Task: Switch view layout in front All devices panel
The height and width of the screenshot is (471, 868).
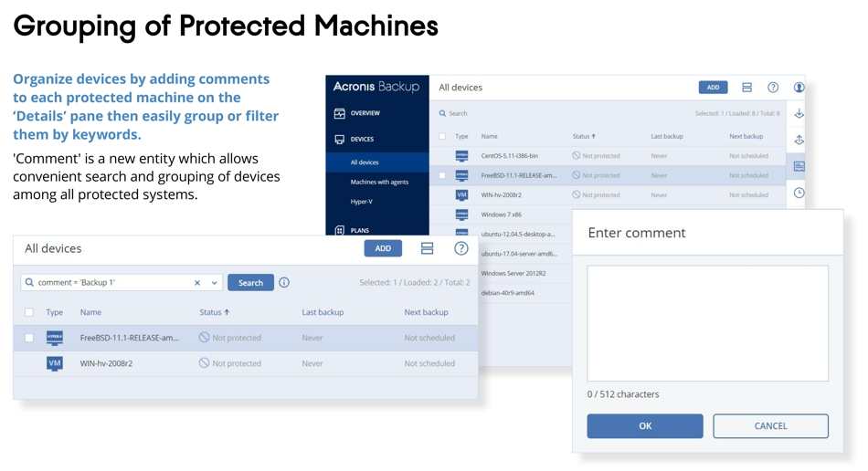Action: click(427, 249)
